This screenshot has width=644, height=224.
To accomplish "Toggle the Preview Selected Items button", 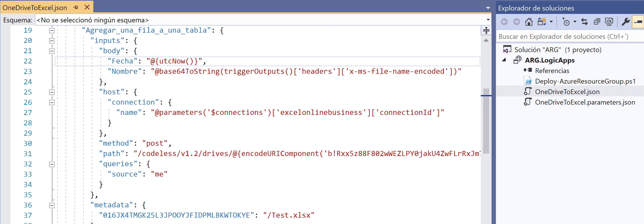I will (x=638, y=22).
